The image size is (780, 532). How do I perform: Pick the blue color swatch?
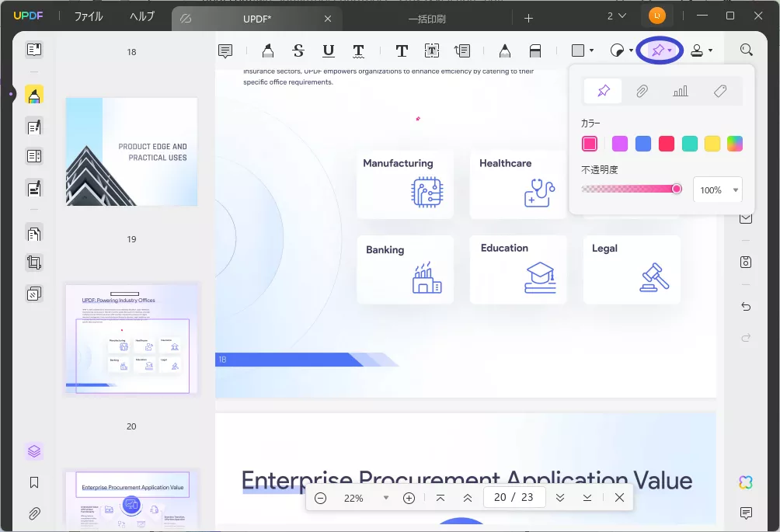tap(643, 144)
